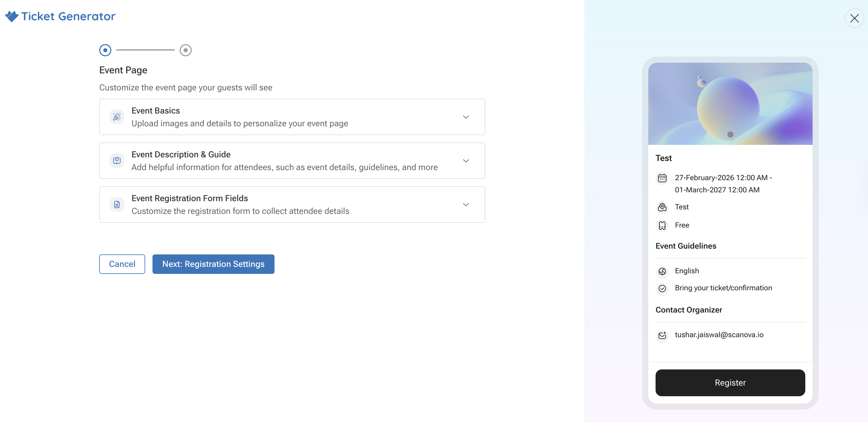The width and height of the screenshot is (868, 423).
Task: Click the calendar icon in preview
Action: (662, 178)
